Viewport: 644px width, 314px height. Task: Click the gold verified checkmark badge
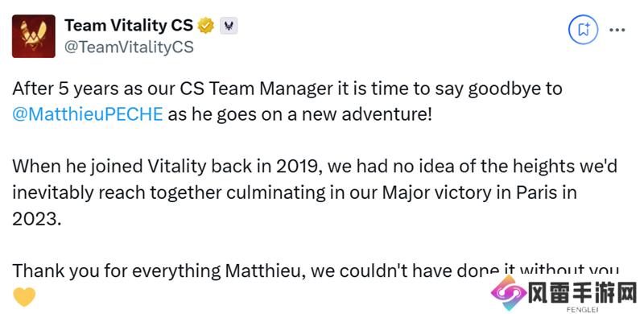[x=206, y=27]
